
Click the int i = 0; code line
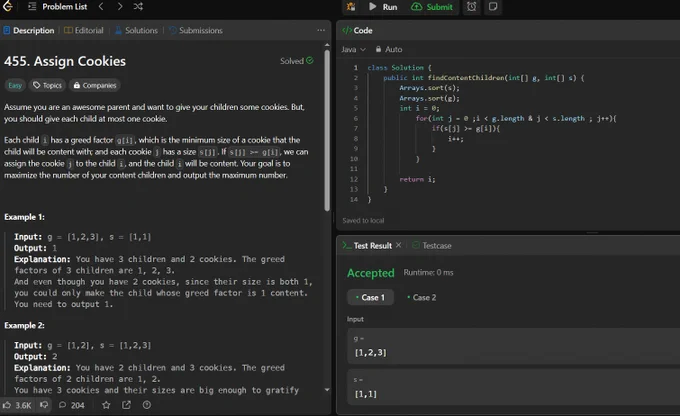point(419,108)
